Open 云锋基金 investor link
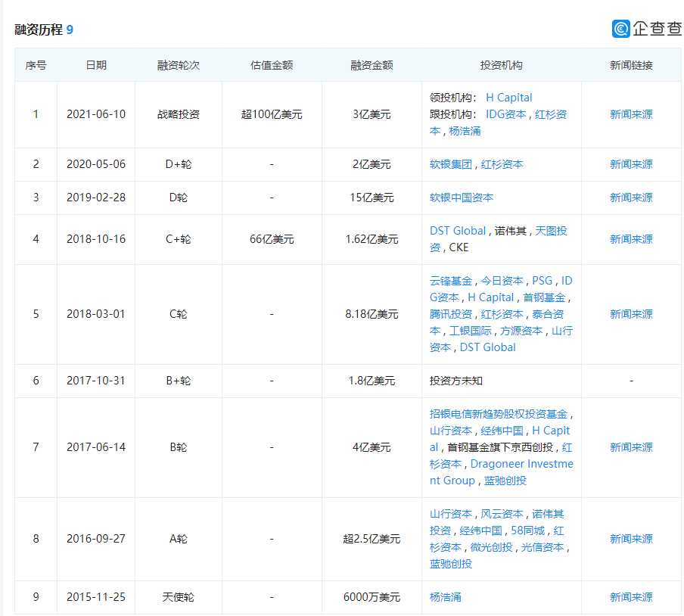The image size is (684, 616). (x=451, y=281)
